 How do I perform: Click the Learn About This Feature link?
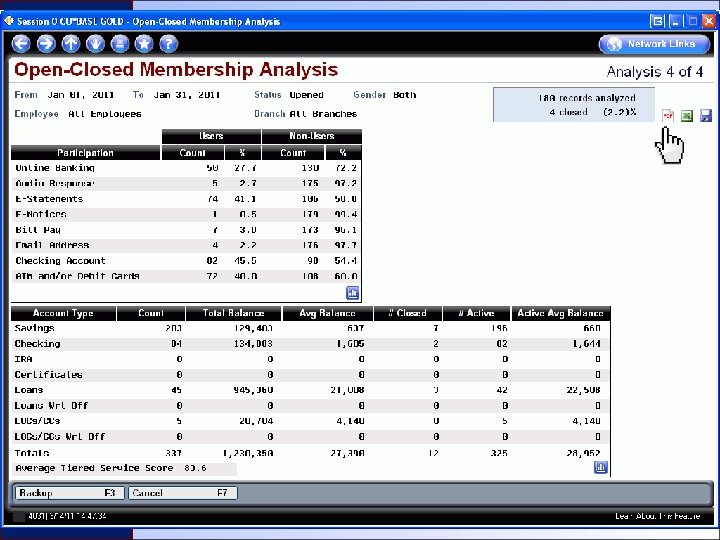click(658, 516)
